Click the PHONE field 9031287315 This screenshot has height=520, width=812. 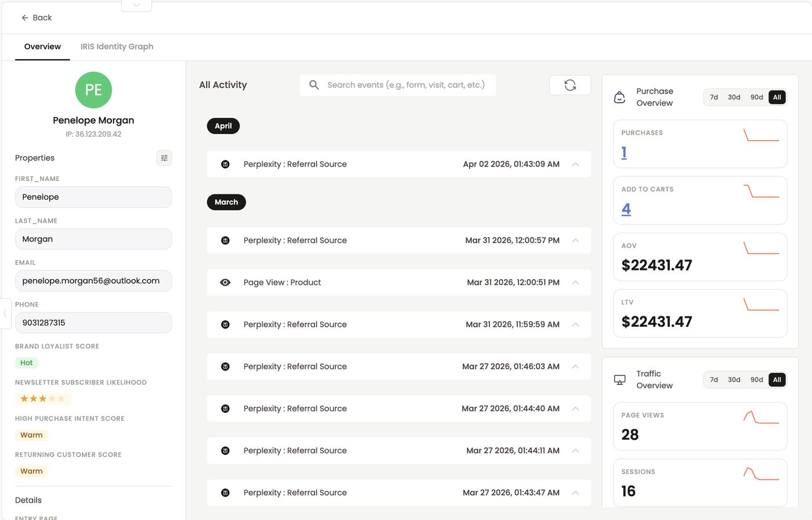93,323
